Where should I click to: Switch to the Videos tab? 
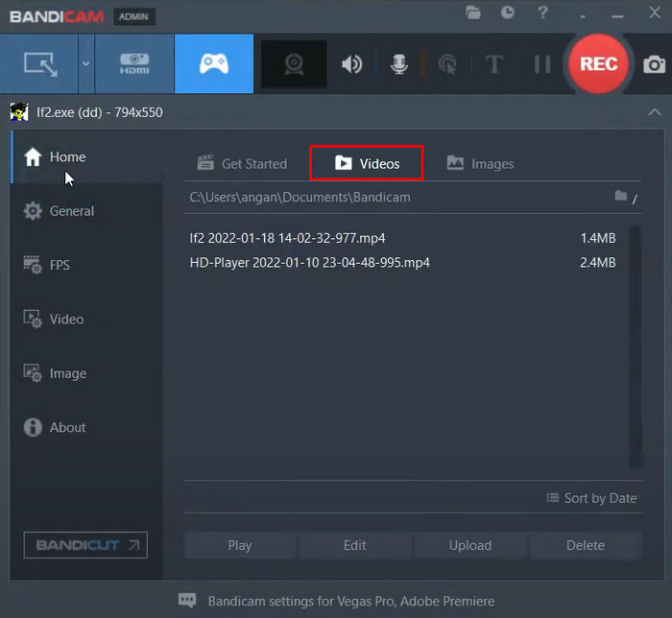[x=367, y=163]
